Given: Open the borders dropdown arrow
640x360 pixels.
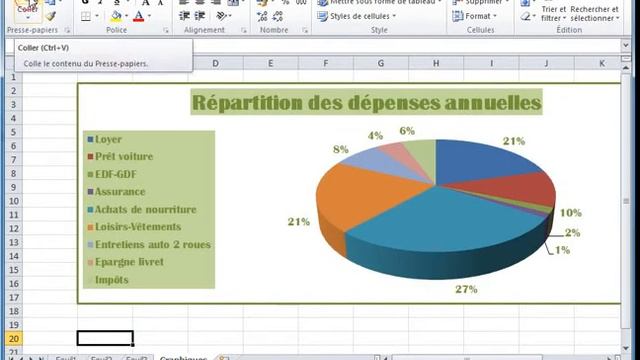Looking at the screenshot, I should coord(97,16).
